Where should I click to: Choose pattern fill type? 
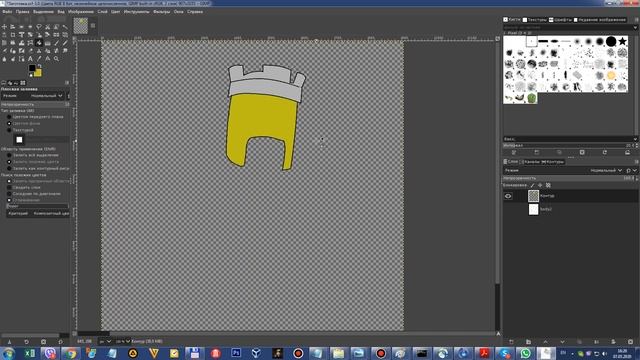(9, 130)
